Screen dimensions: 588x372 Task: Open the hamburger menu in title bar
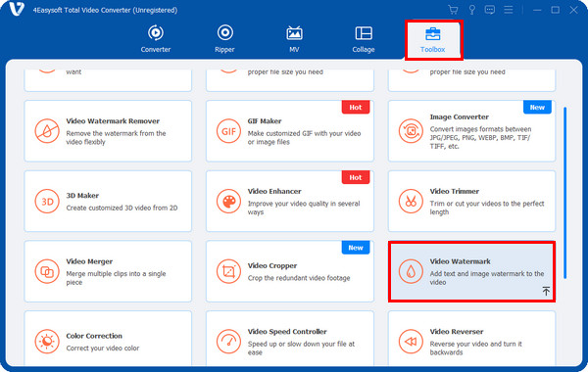pos(509,10)
